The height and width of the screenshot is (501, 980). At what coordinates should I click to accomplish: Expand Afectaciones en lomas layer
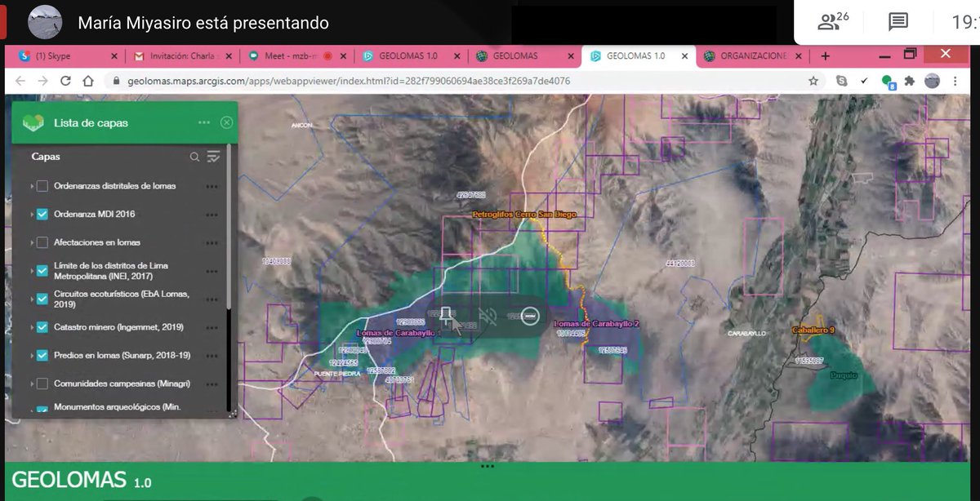tap(32, 243)
